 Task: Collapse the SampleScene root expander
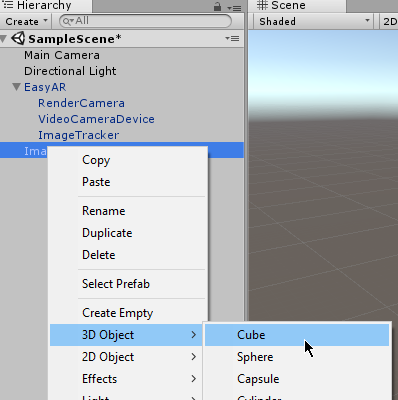coord(3,39)
